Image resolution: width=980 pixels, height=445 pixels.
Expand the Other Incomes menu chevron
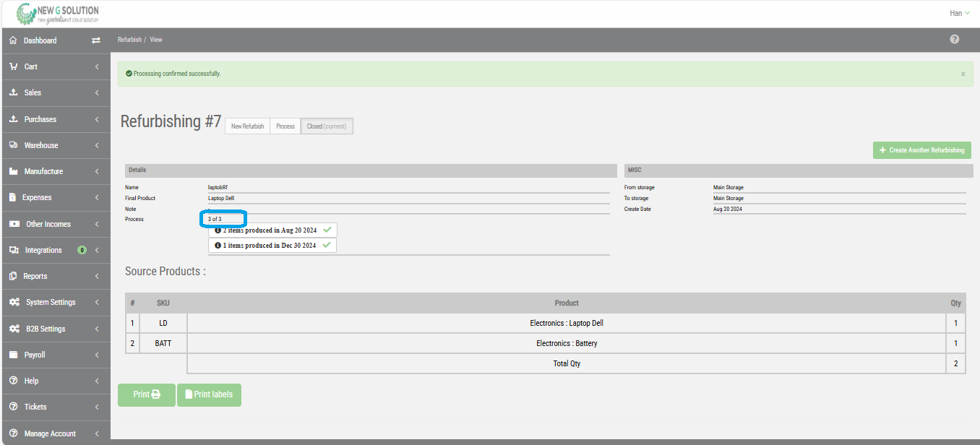coord(97,224)
